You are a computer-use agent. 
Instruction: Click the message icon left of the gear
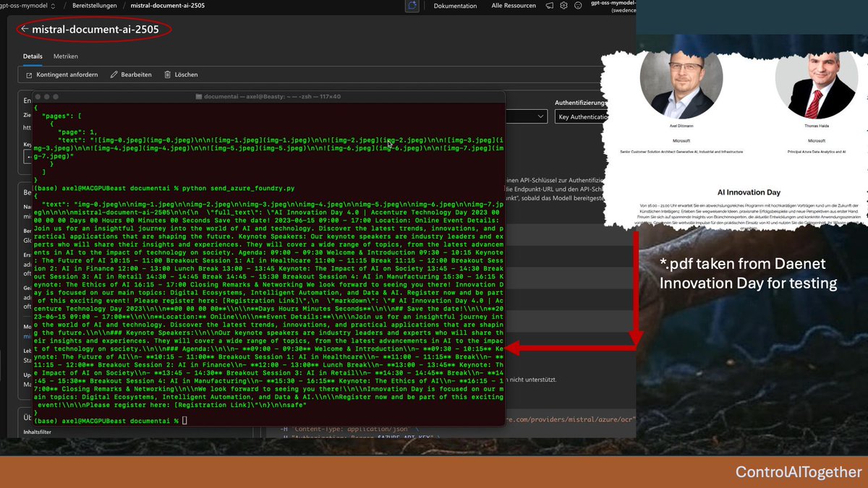[x=548, y=6]
